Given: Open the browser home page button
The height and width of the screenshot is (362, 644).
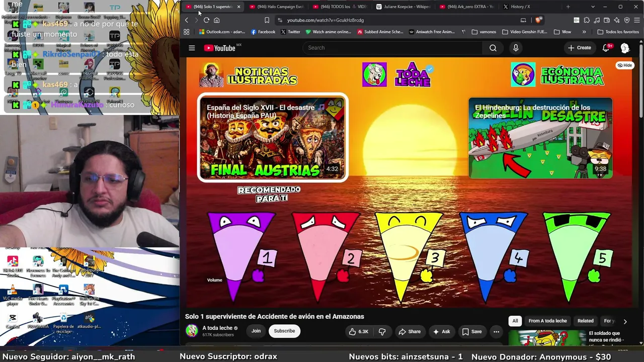Looking at the screenshot, I should [217, 20].
